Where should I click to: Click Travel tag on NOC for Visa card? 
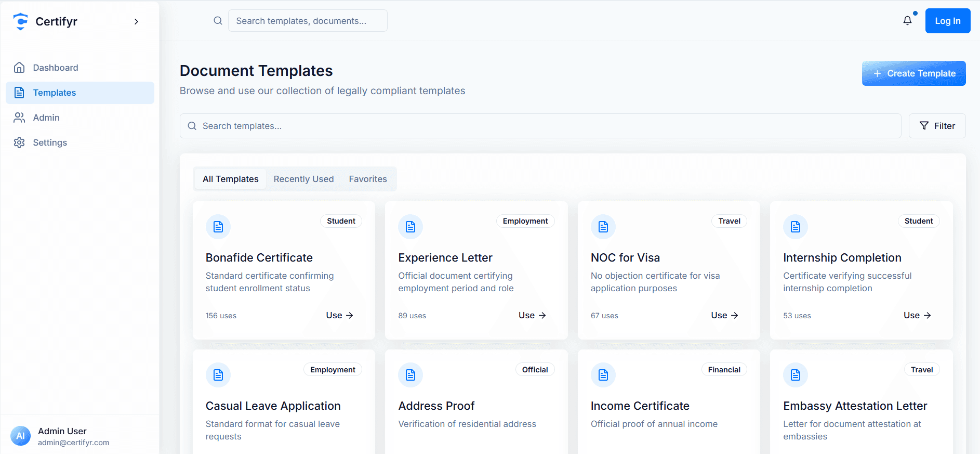[x=729, y=221]
